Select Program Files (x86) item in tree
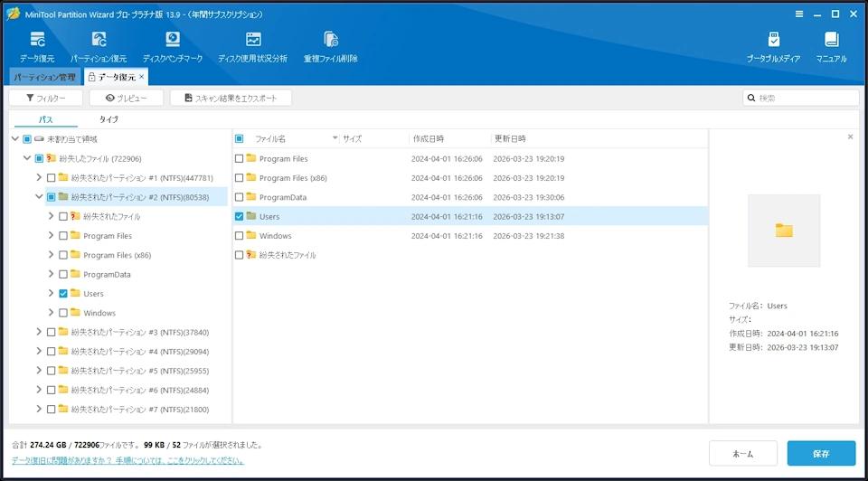Image resolution: width=868 pixels, height=481 pixels. click(117, 255)
